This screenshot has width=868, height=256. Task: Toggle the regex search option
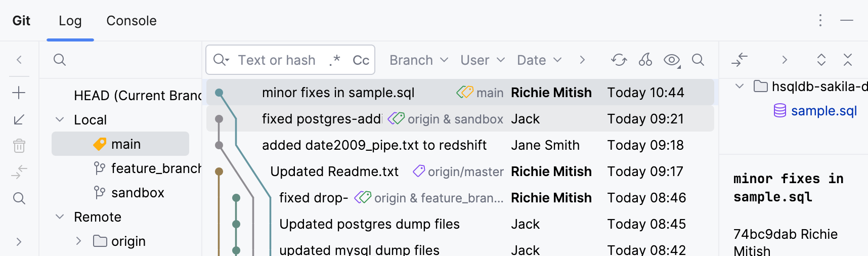pos(334,60)
